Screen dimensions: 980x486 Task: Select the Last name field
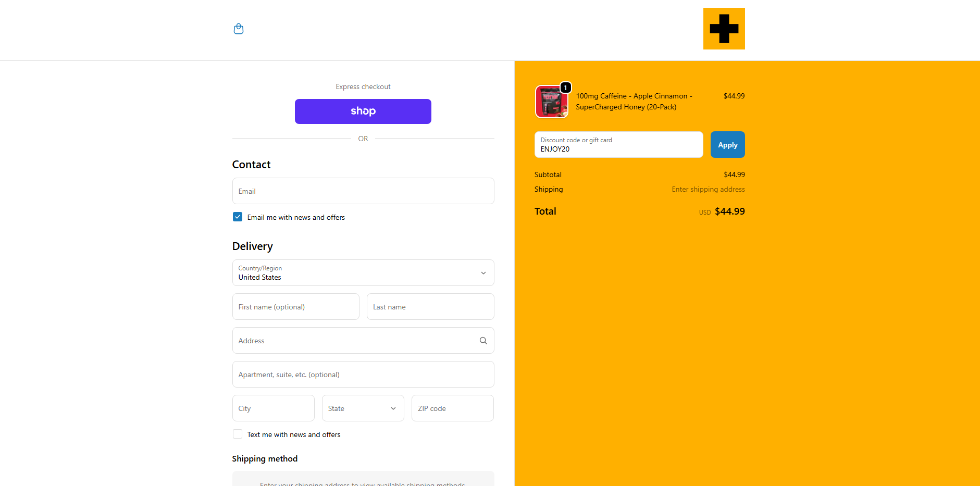[430, 307]
